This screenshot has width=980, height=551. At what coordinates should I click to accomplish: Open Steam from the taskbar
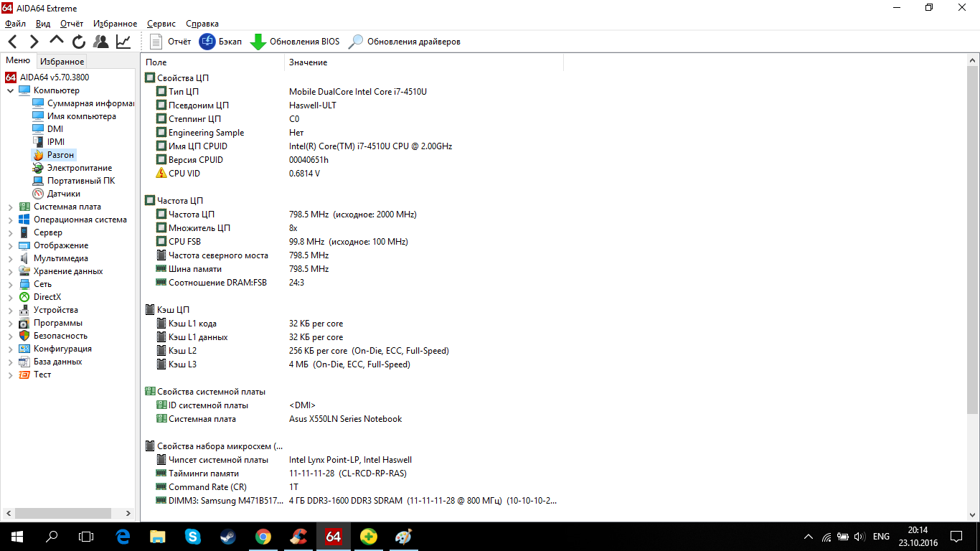tap(228, 536)
